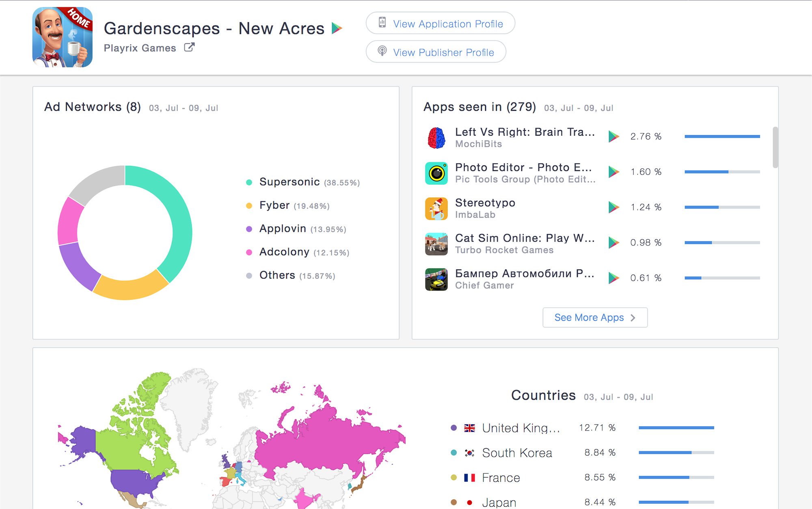Click the yellow Fyber legend dot

[249, 206]
